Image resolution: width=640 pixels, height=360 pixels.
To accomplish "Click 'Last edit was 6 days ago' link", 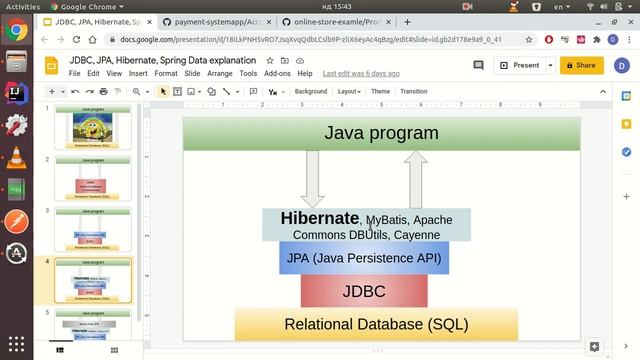I will pyautogui.click(x=361, y=73).
